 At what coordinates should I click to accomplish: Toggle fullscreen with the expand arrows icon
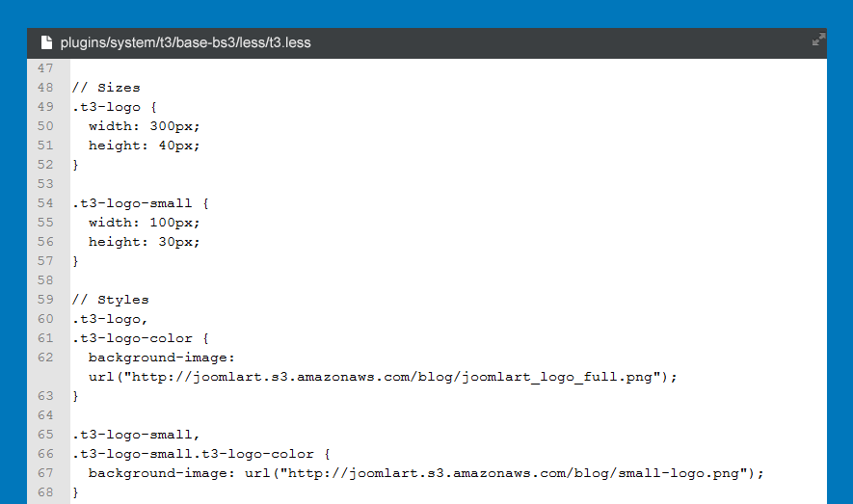pos(818,40)
